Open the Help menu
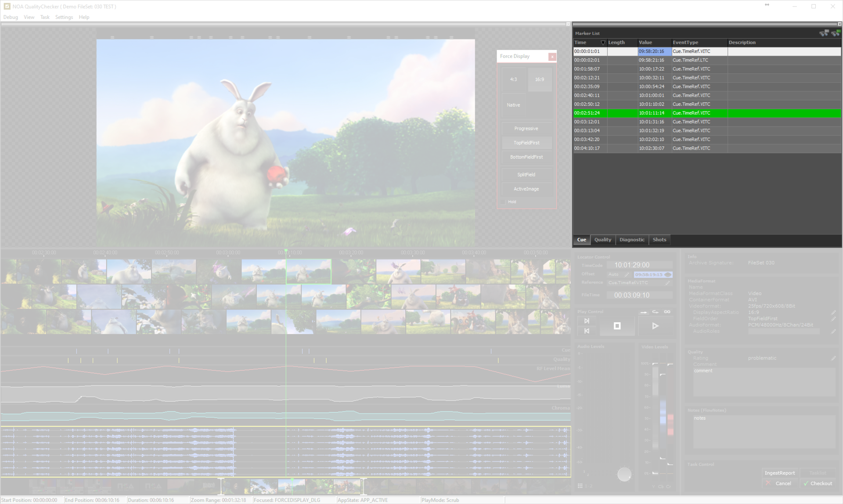 coord(84,17)
